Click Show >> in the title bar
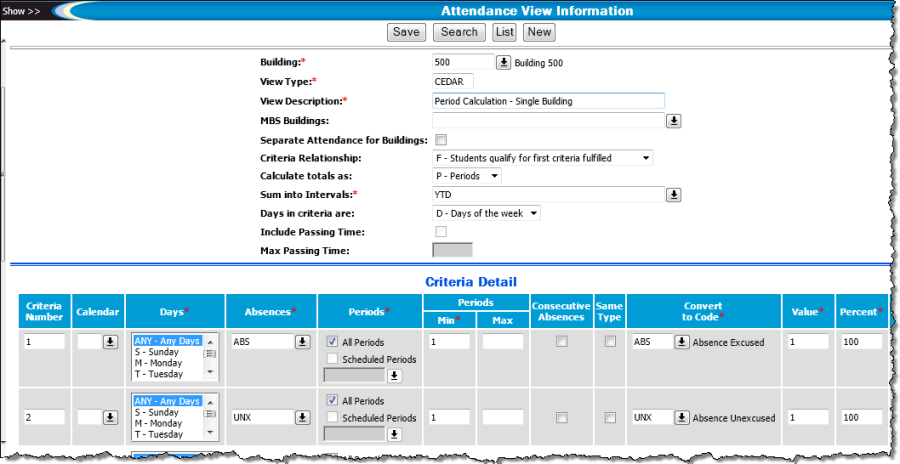This screenshot has height=464, width=900. click(21, 11)
